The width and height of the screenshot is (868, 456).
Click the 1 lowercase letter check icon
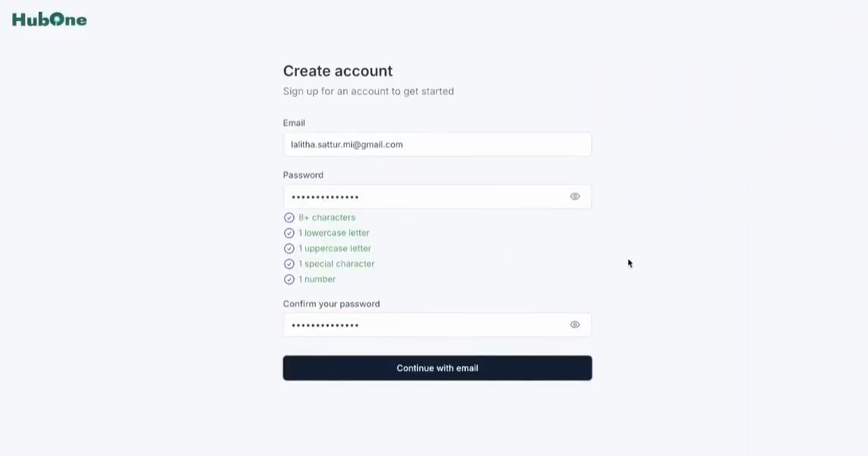point(289,234)
